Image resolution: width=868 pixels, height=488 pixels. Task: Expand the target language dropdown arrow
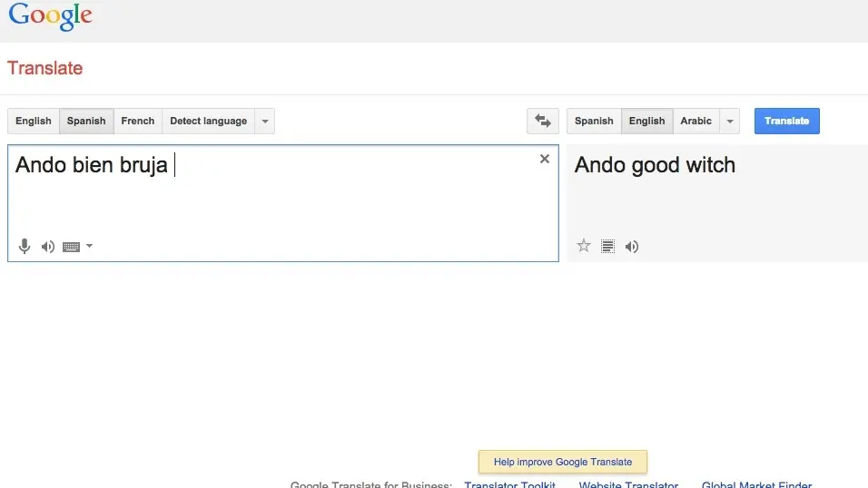click(x=730, y=121)
